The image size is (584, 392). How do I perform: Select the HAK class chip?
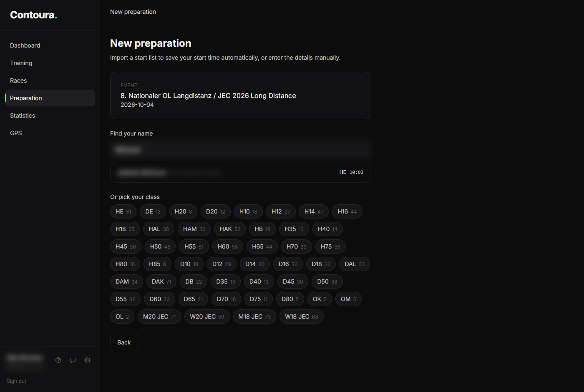coord(230,229)
